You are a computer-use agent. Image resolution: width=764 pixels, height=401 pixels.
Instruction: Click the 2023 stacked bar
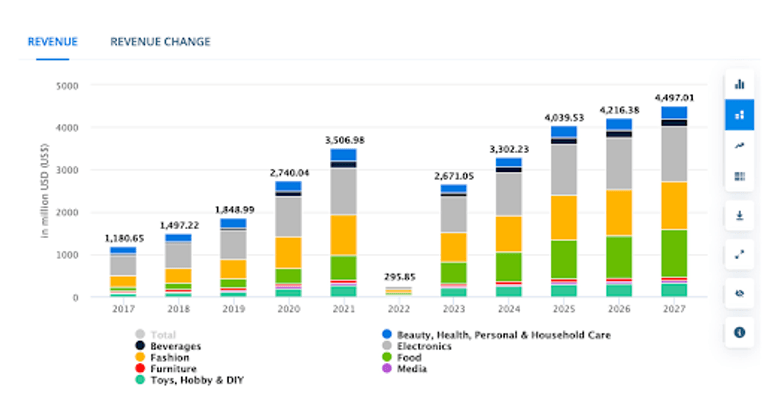(x=454, y=241)
